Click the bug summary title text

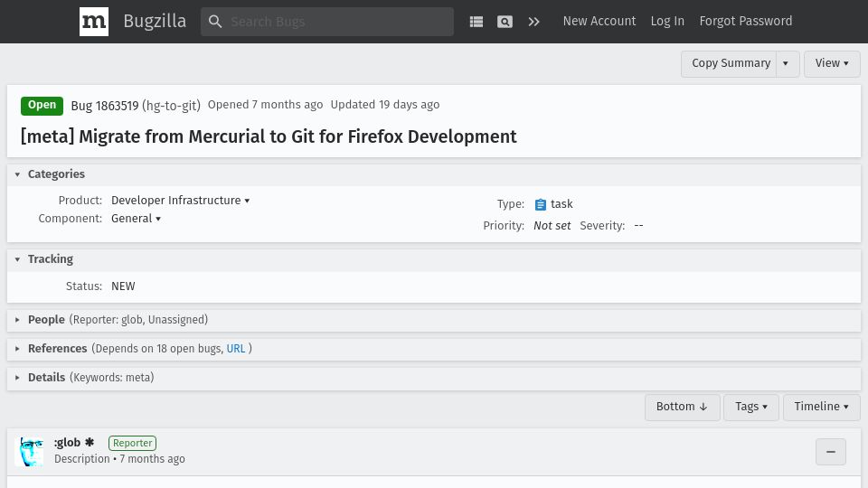[x=269, y=136]
